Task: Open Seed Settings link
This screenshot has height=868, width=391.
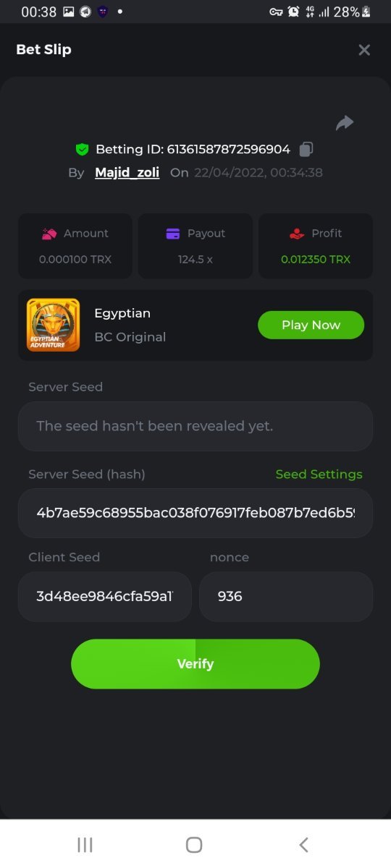Action: click(319, 475)
